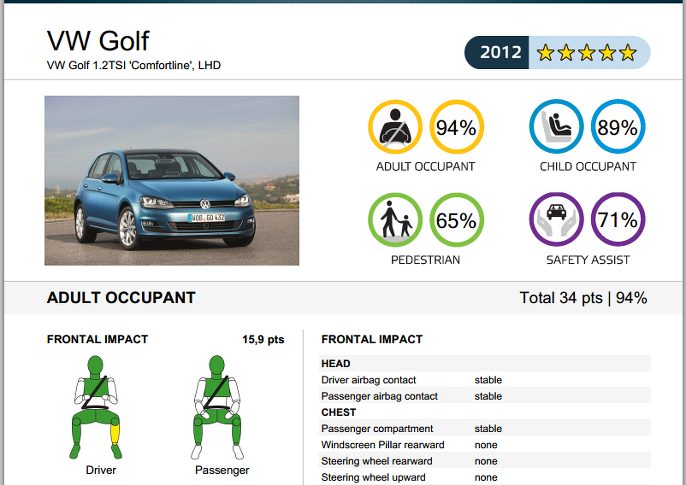The width and height of the screenshot is (686, 485).
Task: Click the Driver airbag contact row
Action: tap(485, 380)
